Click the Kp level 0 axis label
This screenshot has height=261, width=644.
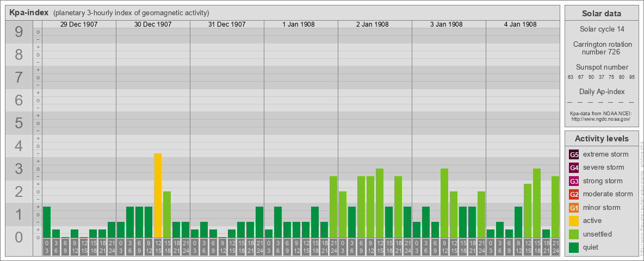pos(18,237)
